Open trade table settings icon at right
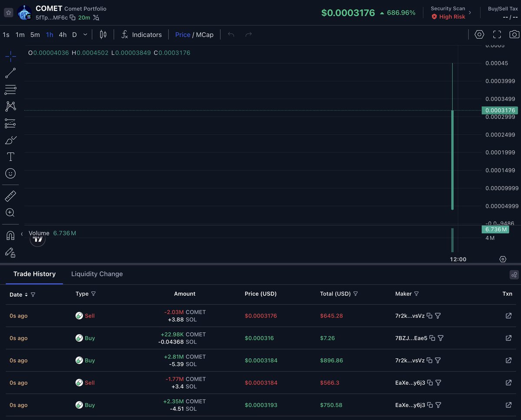 (514, 274)
